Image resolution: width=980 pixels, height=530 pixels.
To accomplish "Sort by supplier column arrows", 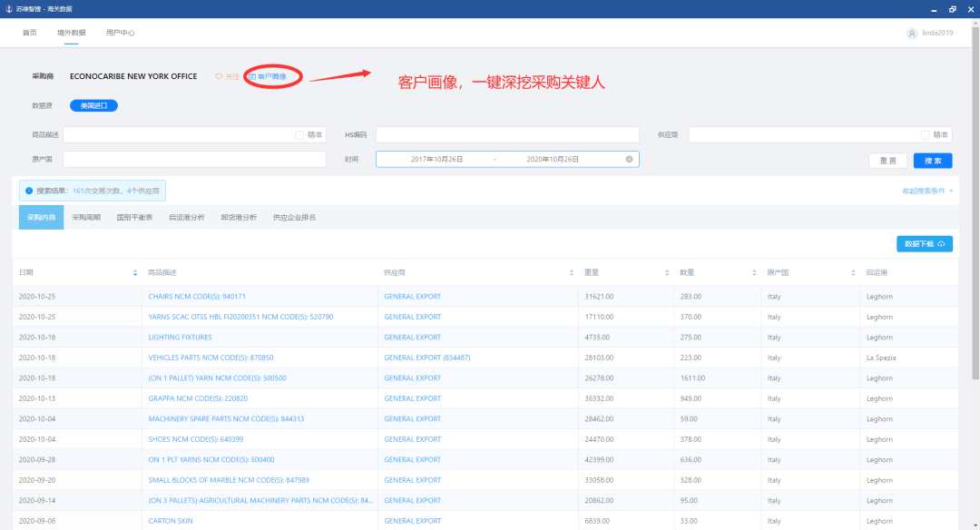I will click(572, 273).
